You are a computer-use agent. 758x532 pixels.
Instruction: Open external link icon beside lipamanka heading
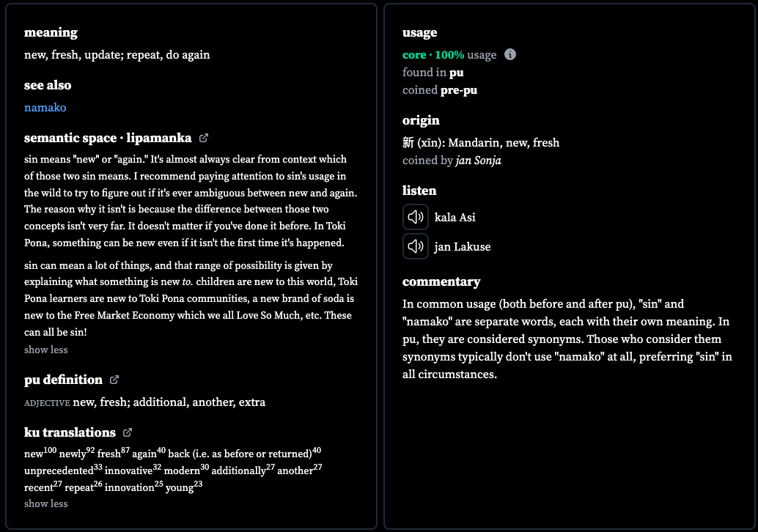(x=204, y=138)
